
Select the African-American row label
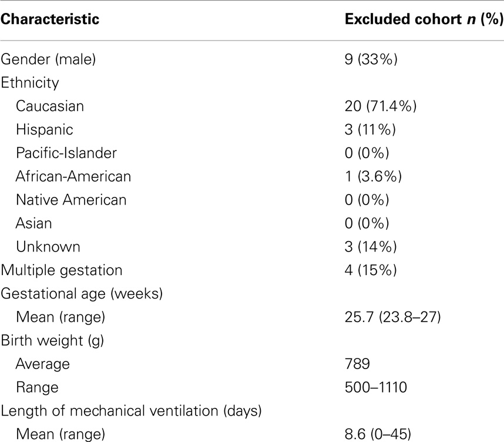[73, 176]
